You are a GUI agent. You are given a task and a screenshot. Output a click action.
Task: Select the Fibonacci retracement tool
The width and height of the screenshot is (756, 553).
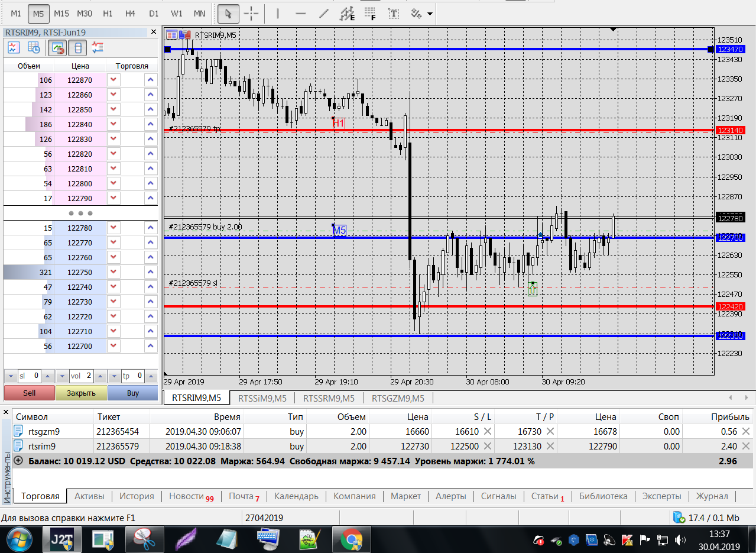pyautogui.click(x=371, y=13)
